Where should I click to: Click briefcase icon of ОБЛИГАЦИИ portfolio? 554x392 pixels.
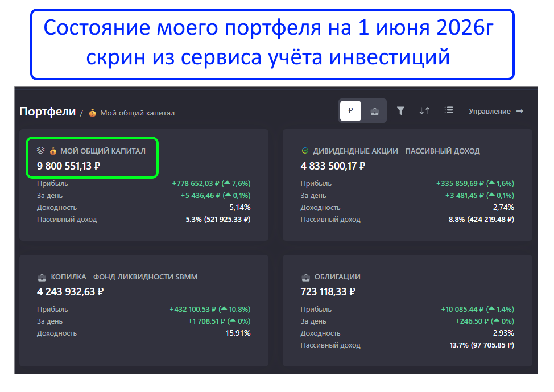pos(305,278)
